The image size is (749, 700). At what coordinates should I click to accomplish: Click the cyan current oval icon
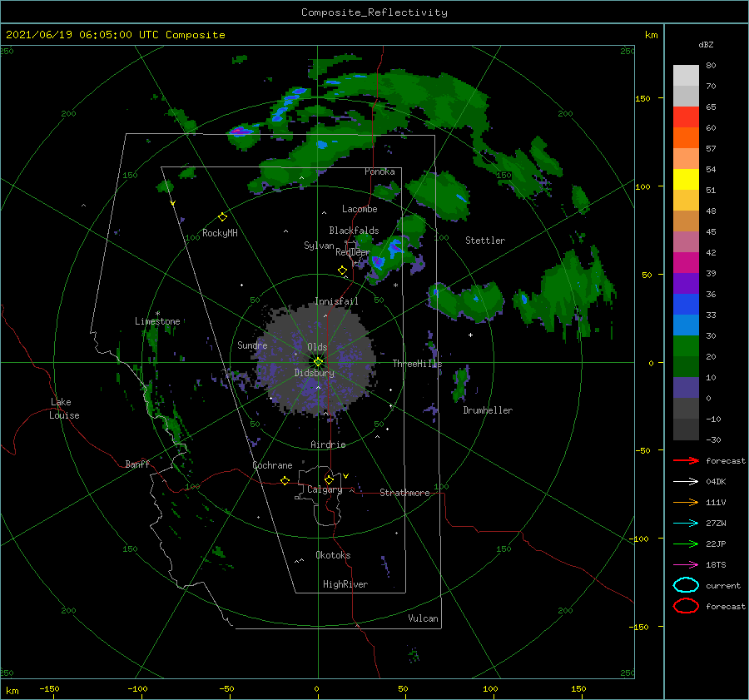click(686, 585)
